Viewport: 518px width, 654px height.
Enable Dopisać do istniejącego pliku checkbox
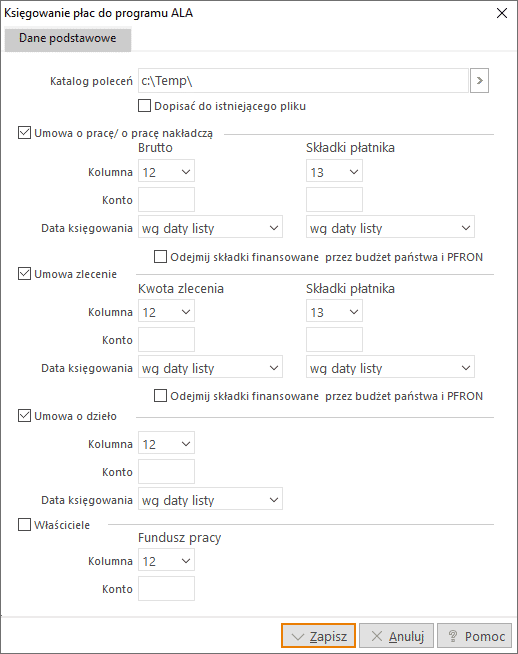[x=144, y=106]
